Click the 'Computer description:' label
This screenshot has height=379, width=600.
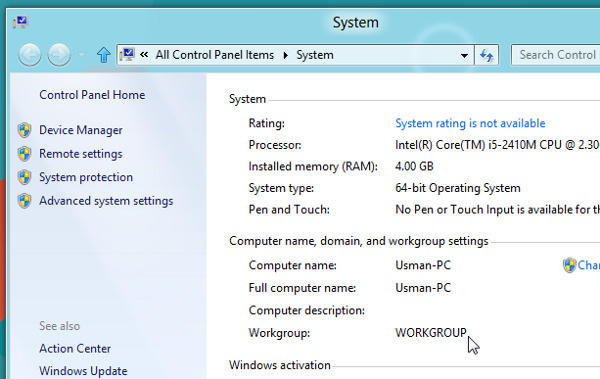(307, 310)
